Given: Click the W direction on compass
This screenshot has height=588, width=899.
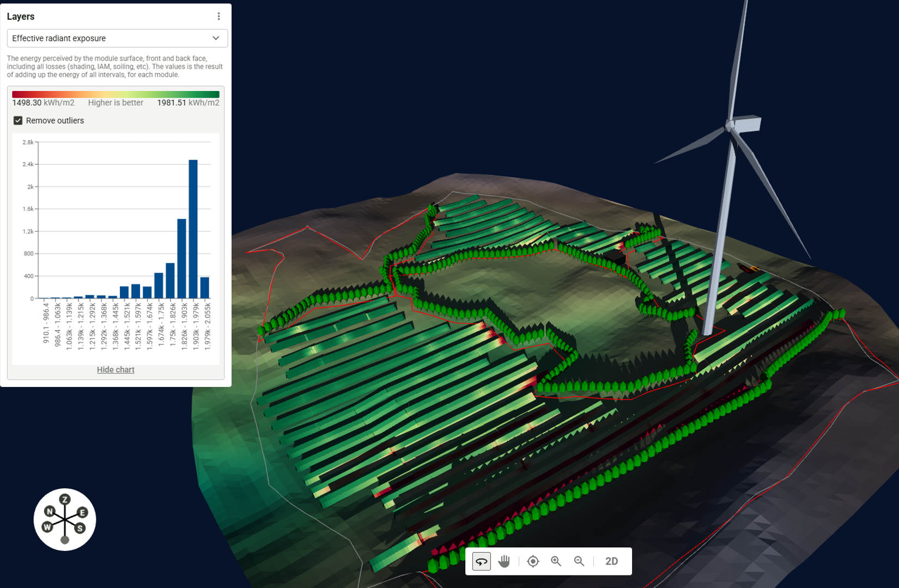Looking at the screenshot, I should 47,527.
